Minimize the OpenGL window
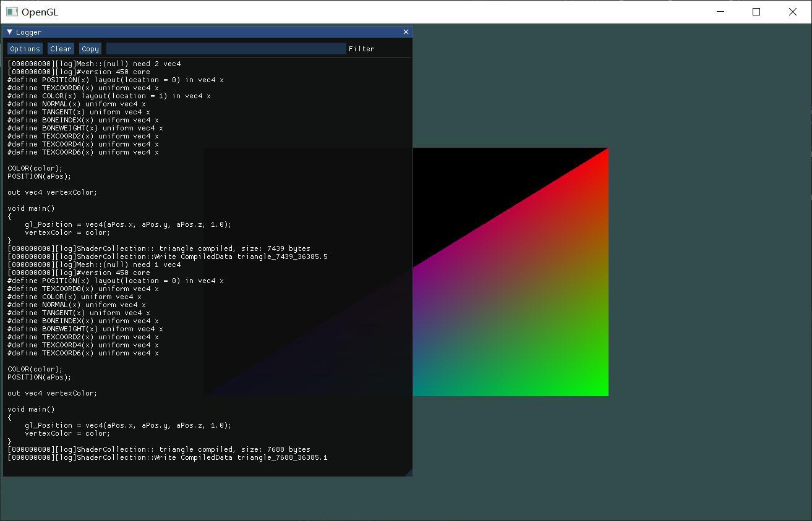 click(720, 12)
